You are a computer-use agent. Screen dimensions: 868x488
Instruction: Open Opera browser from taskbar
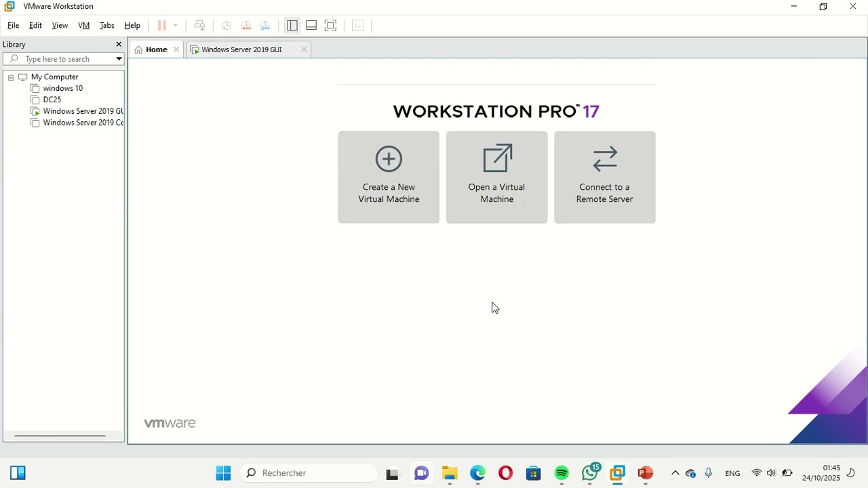tap(506, 473)
